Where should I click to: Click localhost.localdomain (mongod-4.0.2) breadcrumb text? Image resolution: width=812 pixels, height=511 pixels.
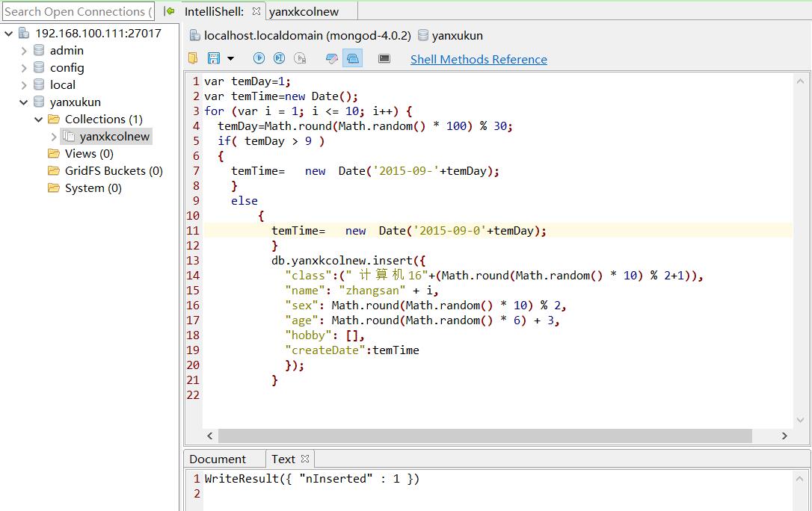coord(307,36)
